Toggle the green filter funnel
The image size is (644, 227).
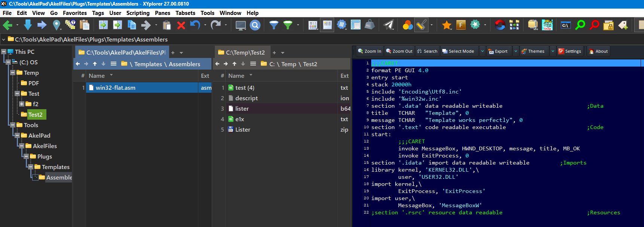tap(288, 25)
